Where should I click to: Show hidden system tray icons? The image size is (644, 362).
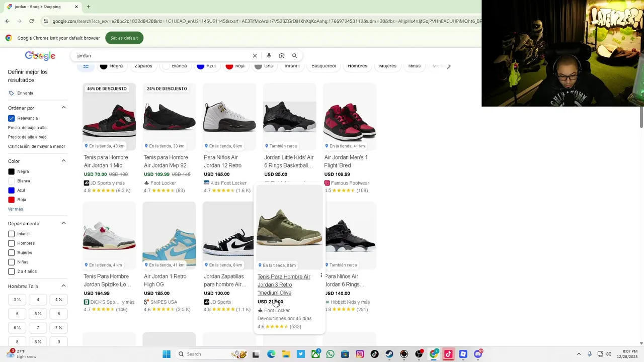pos(579,354)
